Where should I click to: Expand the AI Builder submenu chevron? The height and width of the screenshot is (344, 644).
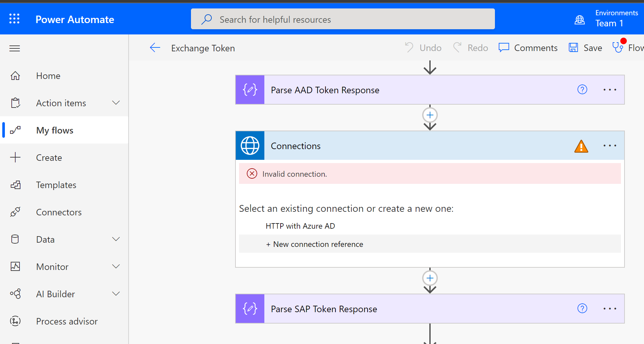coord(116,294)
